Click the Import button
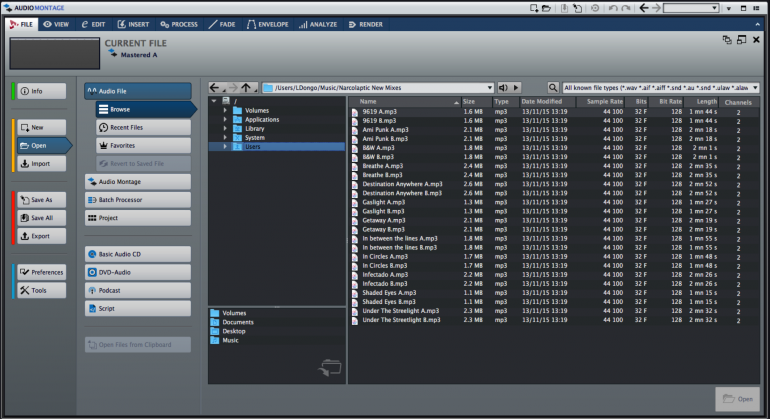 42,164
